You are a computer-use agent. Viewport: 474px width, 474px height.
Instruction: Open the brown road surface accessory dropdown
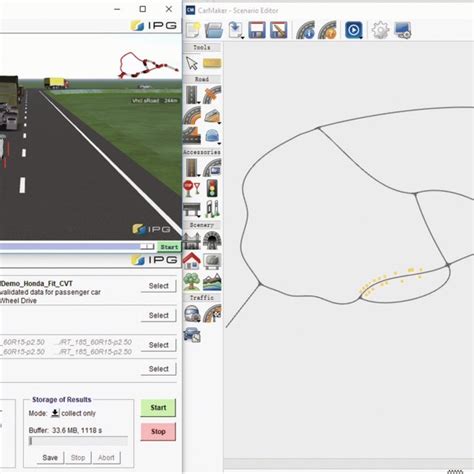tap(192, 167)
